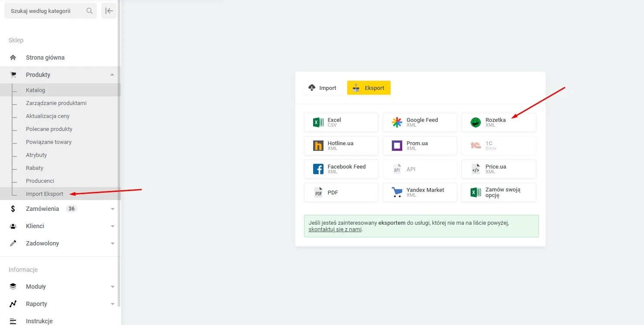Click the collapse sidebar arrow icon
Screen dimensions: 644x325
point(109,11)
